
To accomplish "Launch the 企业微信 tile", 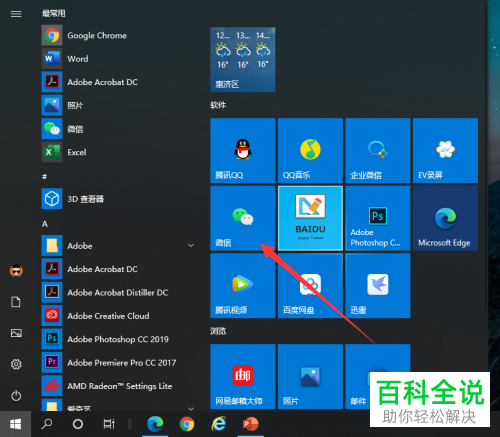I will [378, 150].
